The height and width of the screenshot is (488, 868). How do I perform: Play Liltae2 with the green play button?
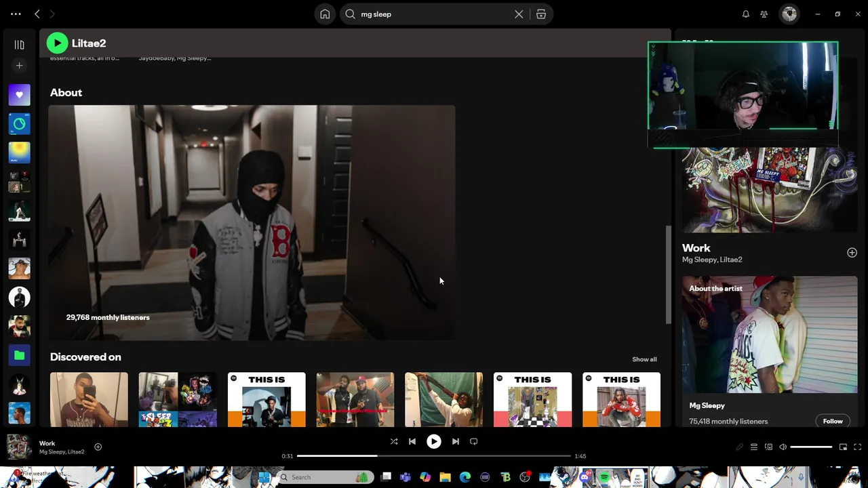(x=58, y=43)
